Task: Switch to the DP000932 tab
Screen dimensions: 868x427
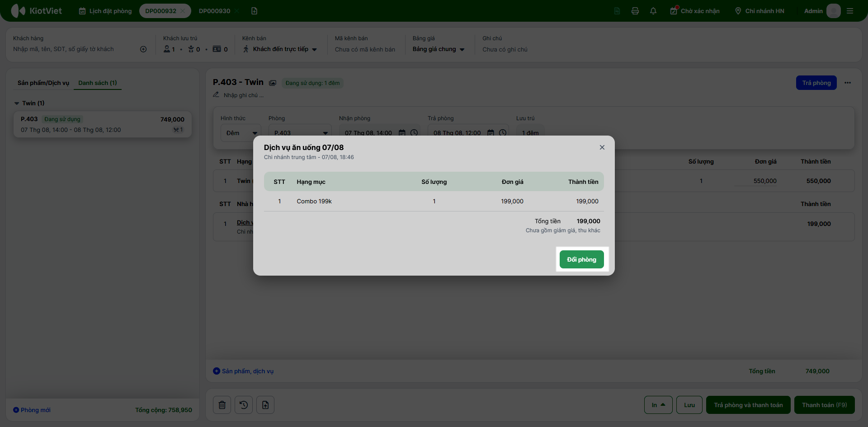Action: tap(160, 11)
